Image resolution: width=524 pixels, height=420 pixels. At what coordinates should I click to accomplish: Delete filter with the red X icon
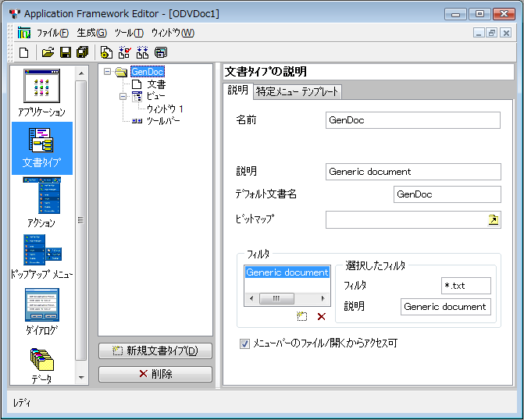pyautogui.click(x=321, y=316)
